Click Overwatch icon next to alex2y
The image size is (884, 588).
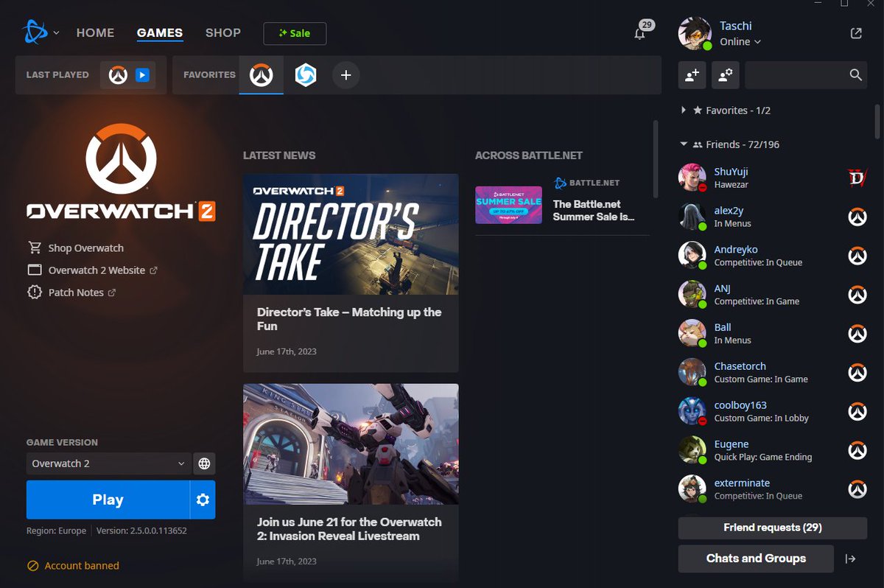click(x=857, y=217)
